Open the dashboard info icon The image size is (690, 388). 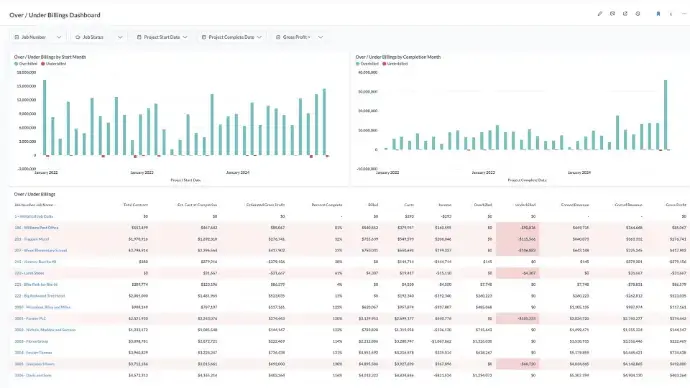pos(671,14)
